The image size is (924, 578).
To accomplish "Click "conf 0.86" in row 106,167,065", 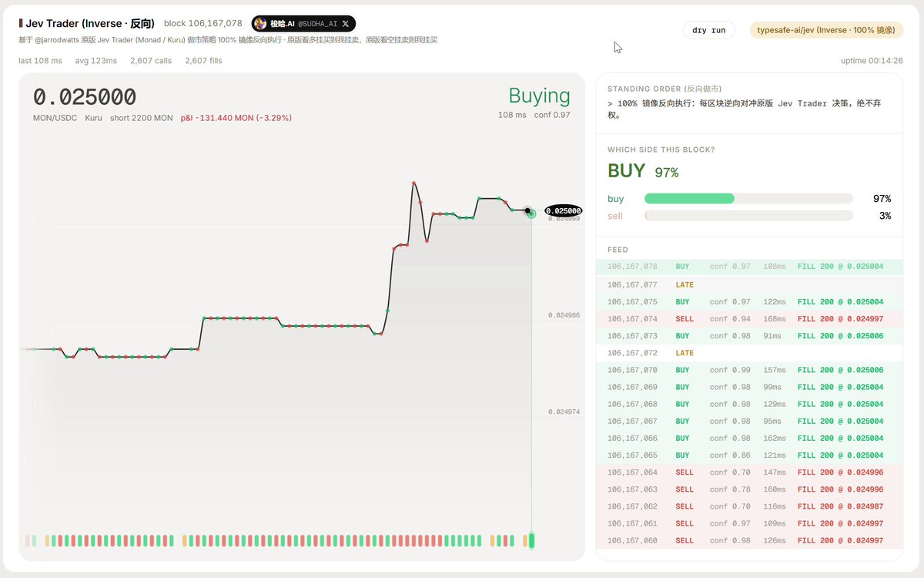I will [x=730, y=455].
